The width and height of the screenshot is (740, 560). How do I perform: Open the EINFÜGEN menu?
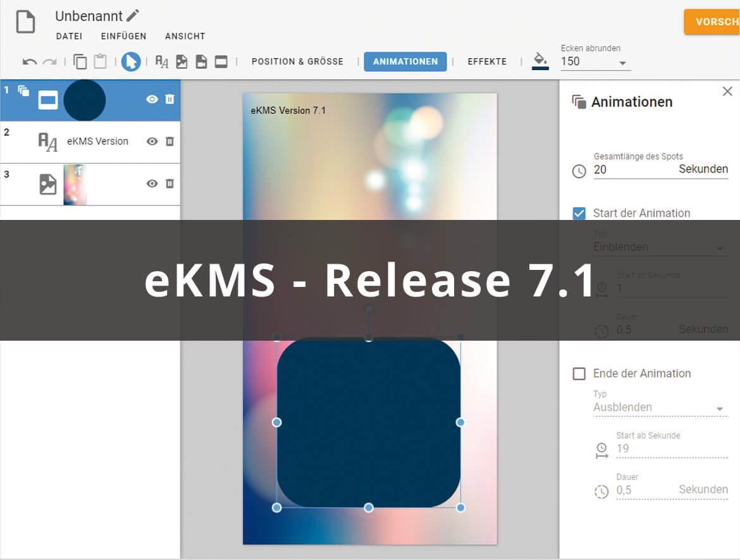(123, 36)
